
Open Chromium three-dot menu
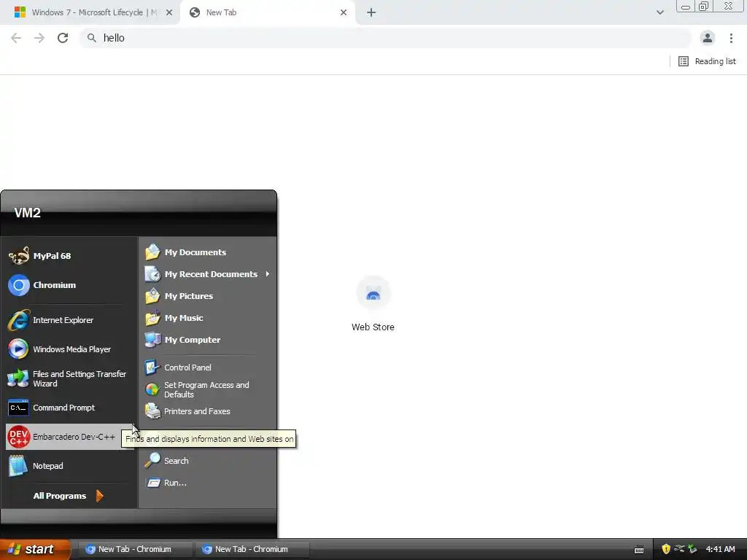tap(731, 38)
